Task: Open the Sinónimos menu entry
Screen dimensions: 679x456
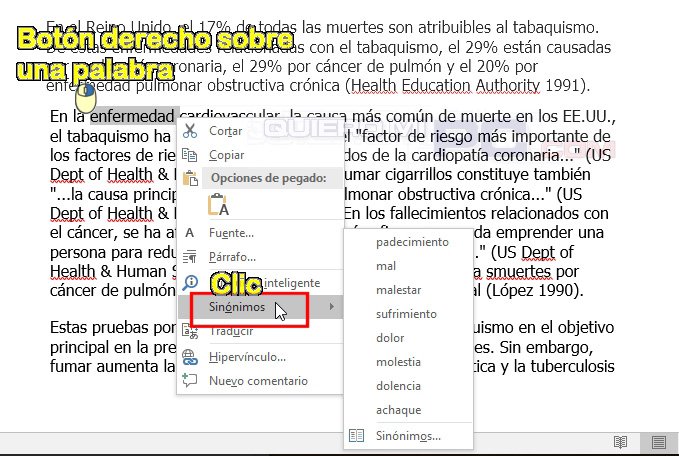Action: pos(260,307)
